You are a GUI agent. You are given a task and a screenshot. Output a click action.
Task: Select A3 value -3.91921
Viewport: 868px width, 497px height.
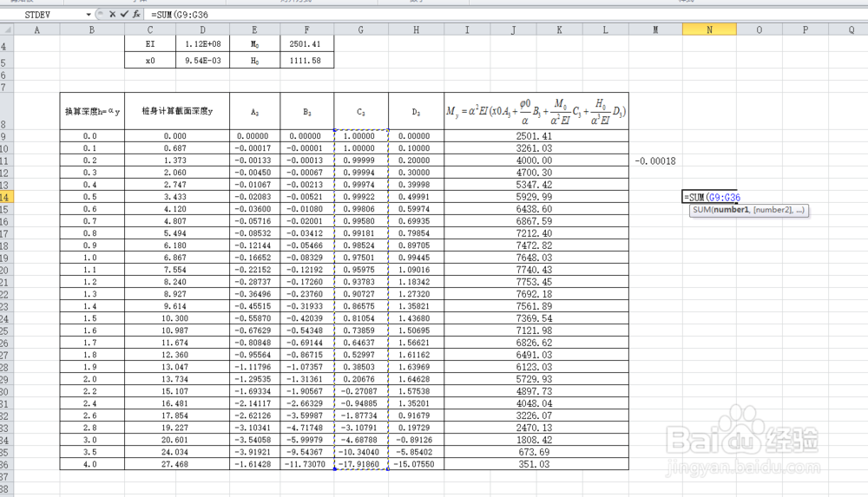click(254, 452)
